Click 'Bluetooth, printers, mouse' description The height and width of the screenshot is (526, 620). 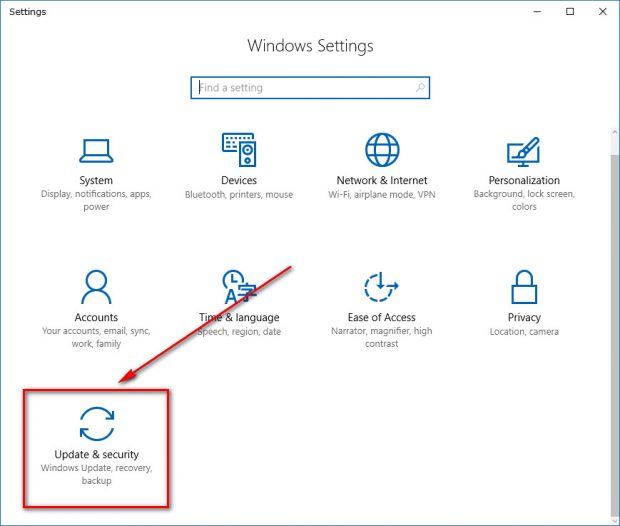pos(239,195)
